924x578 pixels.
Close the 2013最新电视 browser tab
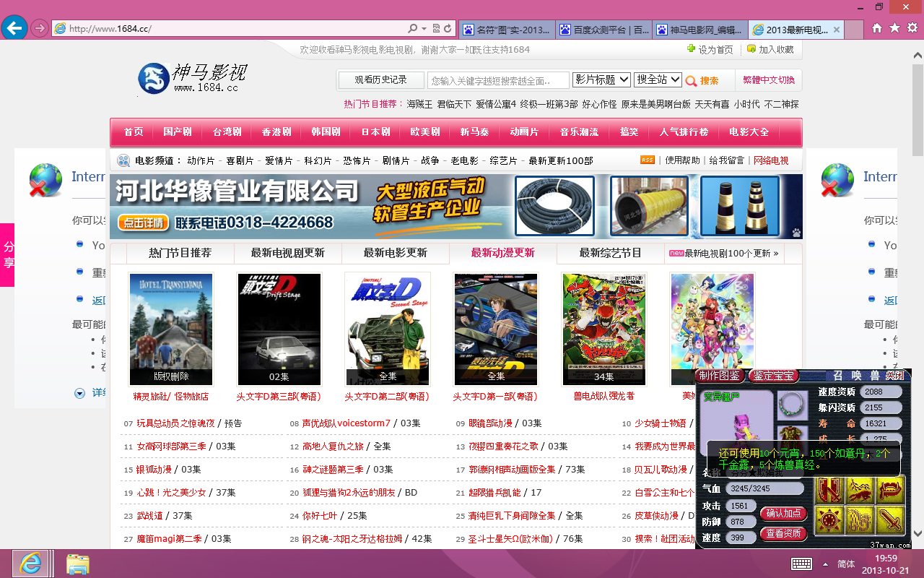tap(837, 30)
